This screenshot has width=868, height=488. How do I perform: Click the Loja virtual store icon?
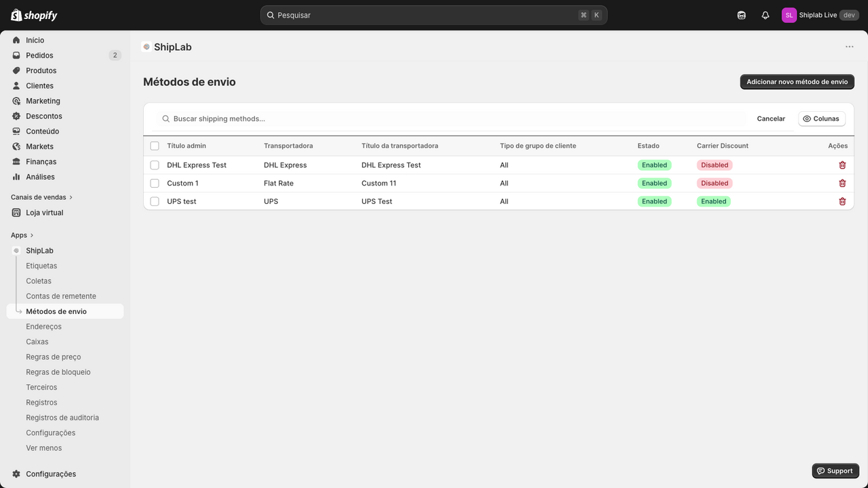point(16,213)
